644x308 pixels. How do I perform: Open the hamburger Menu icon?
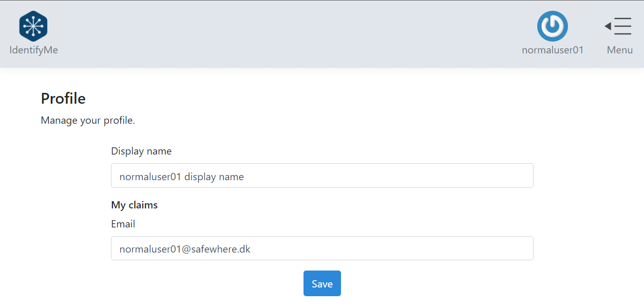[x=619, y=26]
